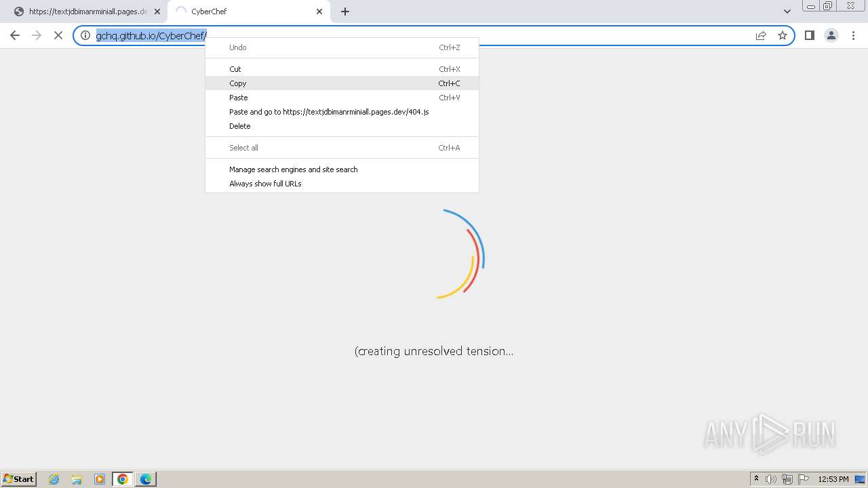Click the address bar URL text
The image size is (868, 488).
tap(151, 36)
